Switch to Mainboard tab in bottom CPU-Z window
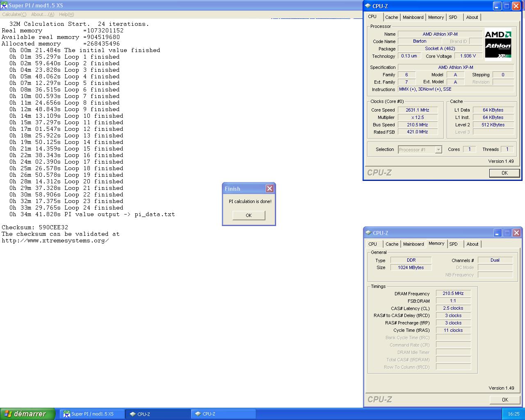Screen dimensions: 525x420 click(x=413, y=244)
